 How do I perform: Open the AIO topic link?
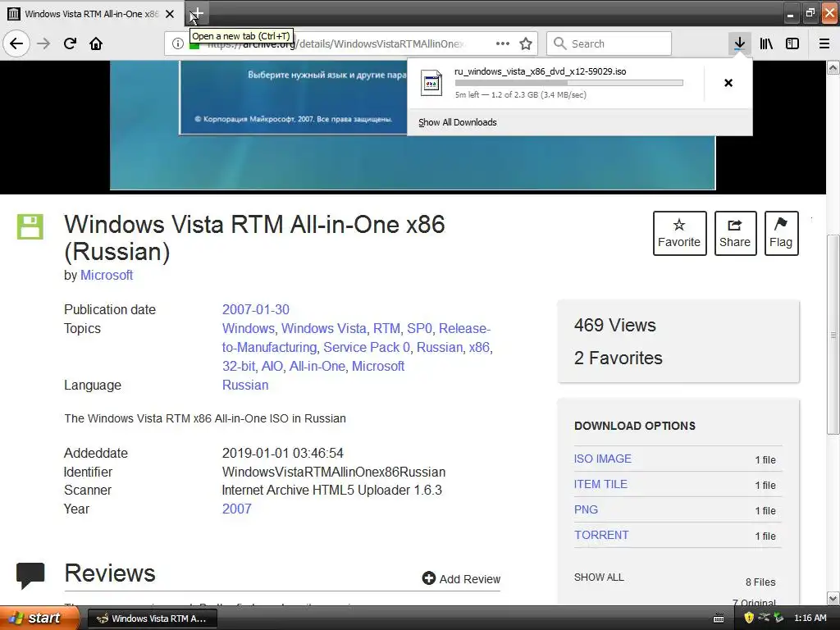tap(272, 367)
